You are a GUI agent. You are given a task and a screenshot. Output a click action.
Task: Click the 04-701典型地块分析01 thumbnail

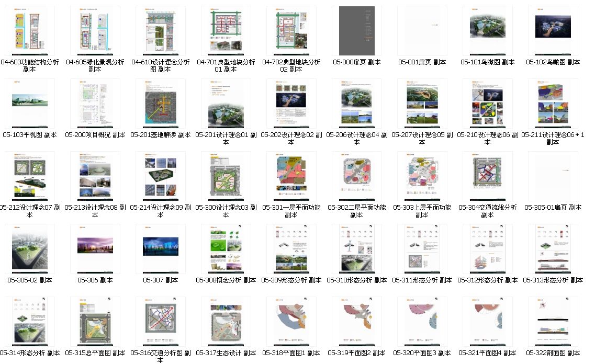[x=226, y=31]
